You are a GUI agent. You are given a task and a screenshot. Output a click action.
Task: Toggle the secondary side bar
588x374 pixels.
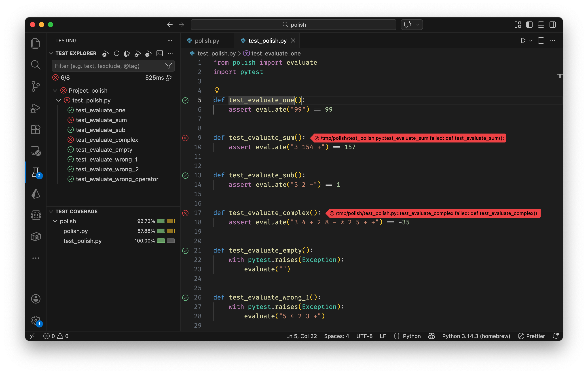[x=553, y=25]
